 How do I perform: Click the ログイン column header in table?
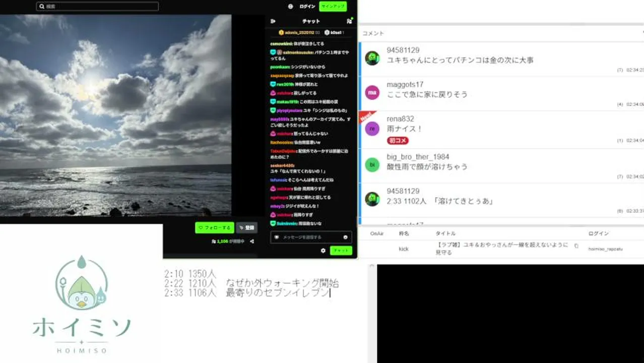[599, 233]
